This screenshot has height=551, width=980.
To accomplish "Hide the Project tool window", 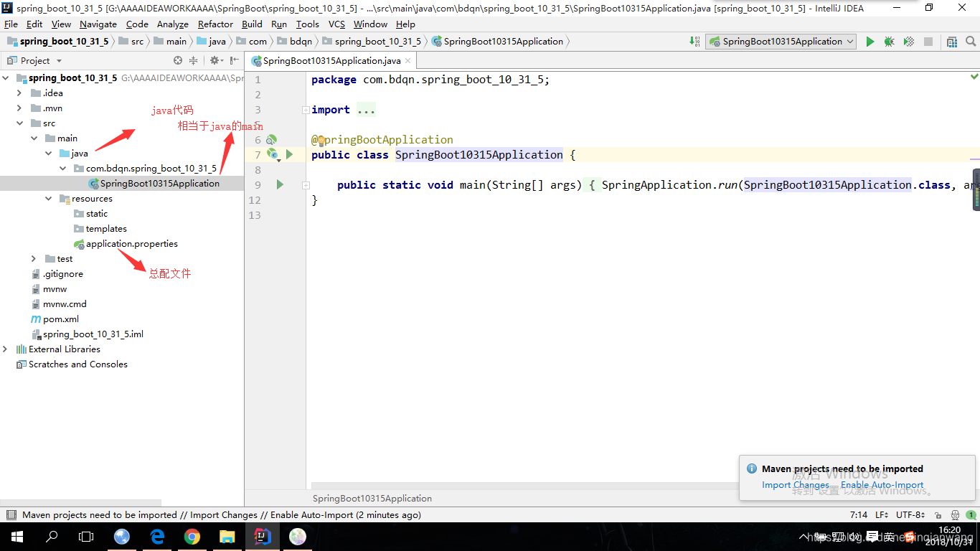I will click(x=234, y=61).
